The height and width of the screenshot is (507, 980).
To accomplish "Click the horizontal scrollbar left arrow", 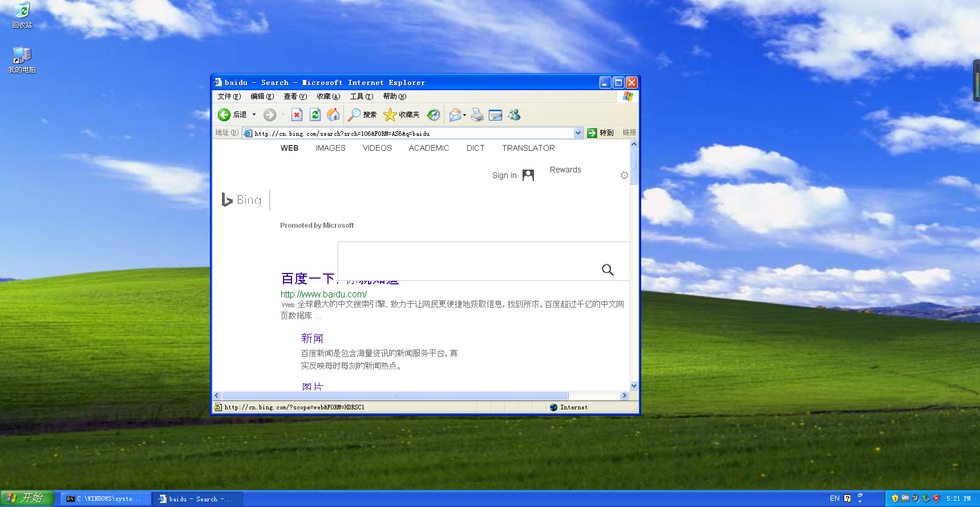I will 217,395.
